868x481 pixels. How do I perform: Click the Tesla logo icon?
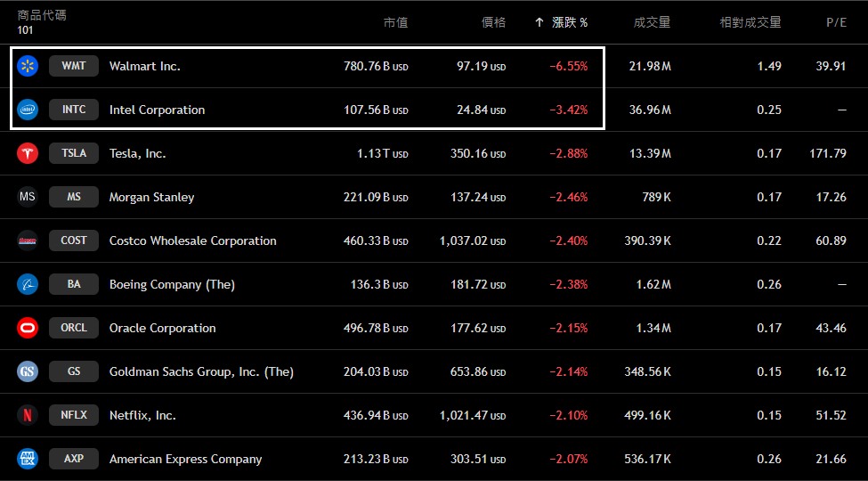pos(28,153)
